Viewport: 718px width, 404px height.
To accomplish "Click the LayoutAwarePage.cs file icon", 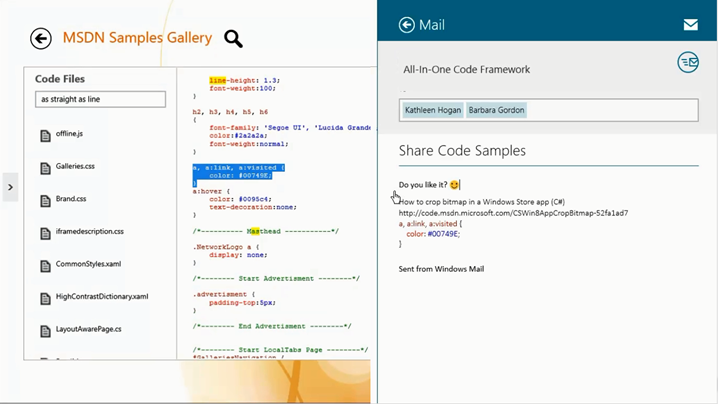I will 45,331.
